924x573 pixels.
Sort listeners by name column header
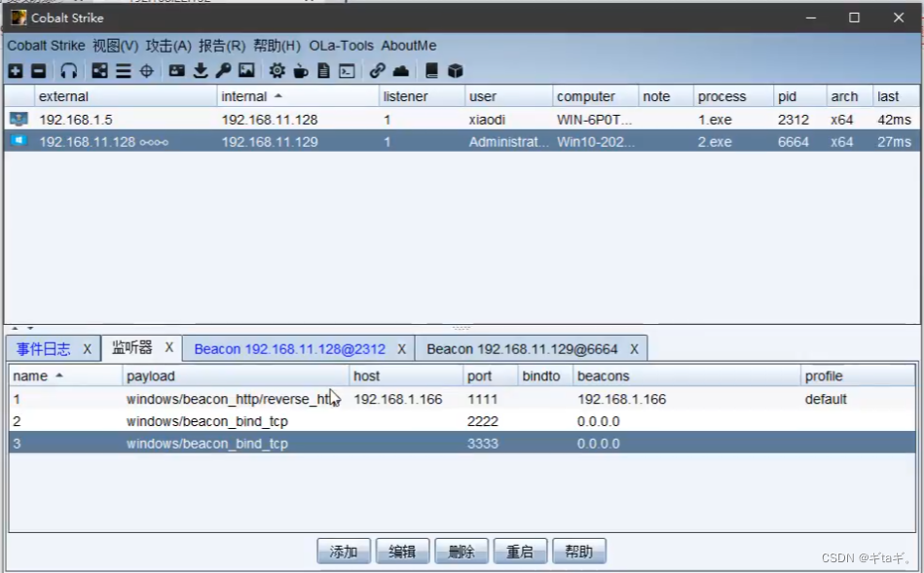click(65, 376)
